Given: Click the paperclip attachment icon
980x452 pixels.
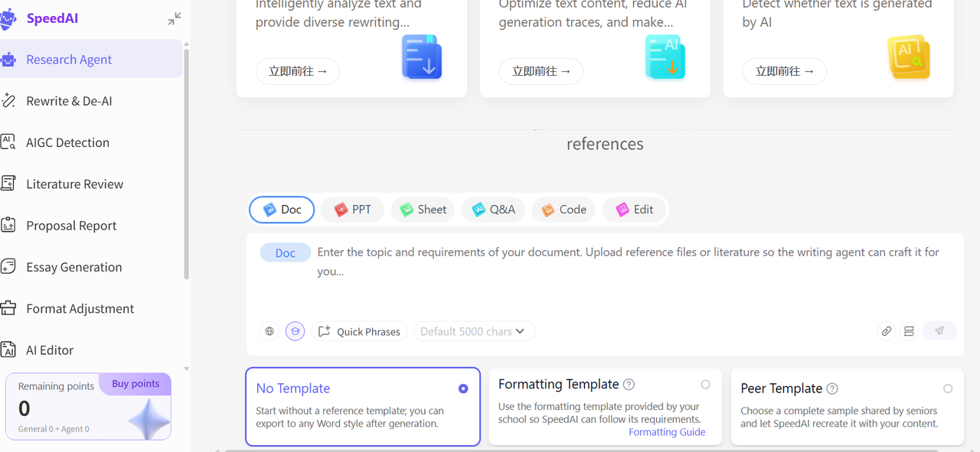Looking at the screenshot, I should [886, 331].
